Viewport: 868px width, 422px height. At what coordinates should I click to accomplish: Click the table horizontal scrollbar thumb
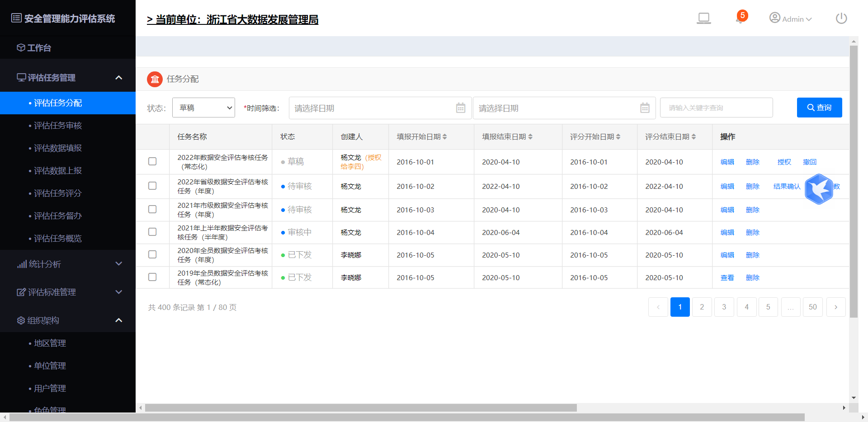click(361, 408)
